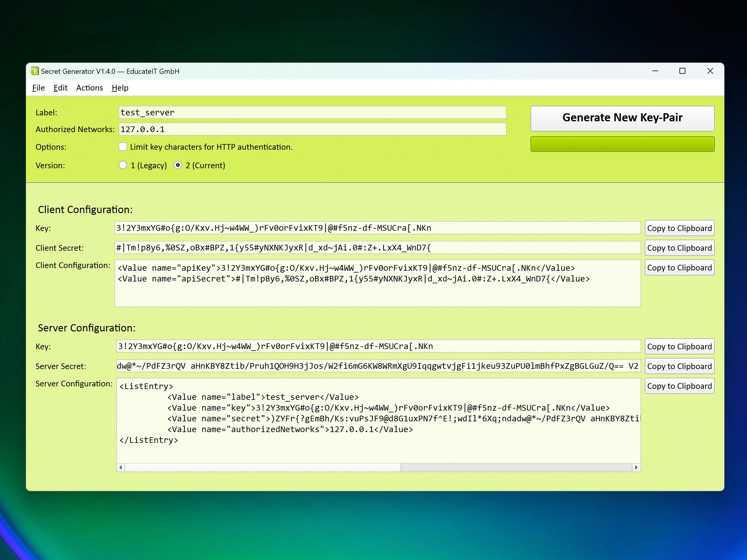Enable limit key characters for HTTP authentication
This screenshot has height=560, width=747.
(x=123, y=147)
